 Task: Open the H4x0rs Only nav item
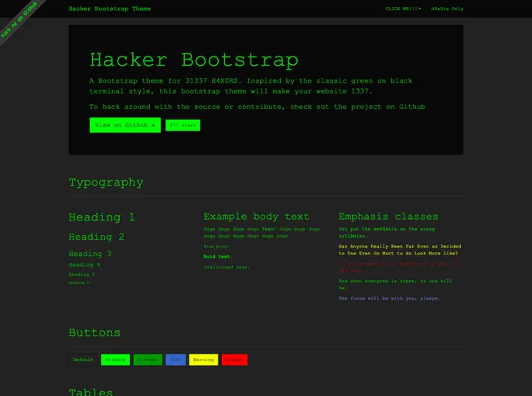(x=447, y=9)
